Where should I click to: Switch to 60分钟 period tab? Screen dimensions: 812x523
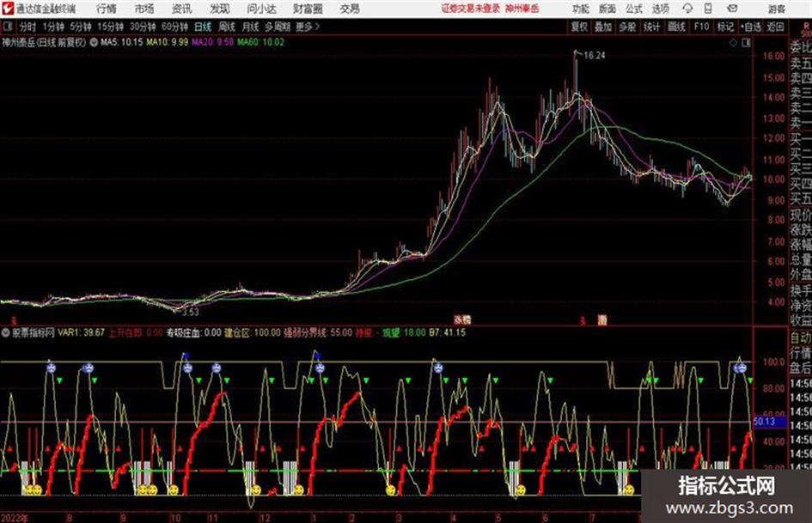pos(174,27)
